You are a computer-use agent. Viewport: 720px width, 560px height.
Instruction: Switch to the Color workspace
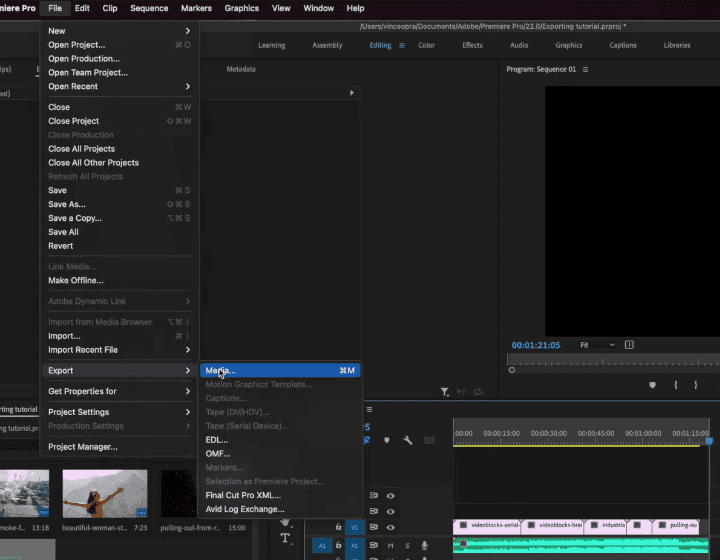[x=426, y=45]
